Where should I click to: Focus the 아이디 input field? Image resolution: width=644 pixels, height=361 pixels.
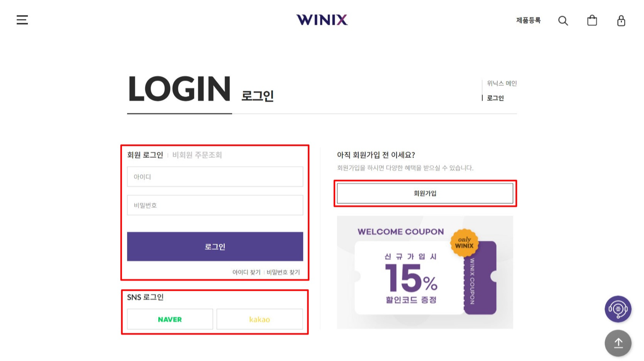point(215,177)
